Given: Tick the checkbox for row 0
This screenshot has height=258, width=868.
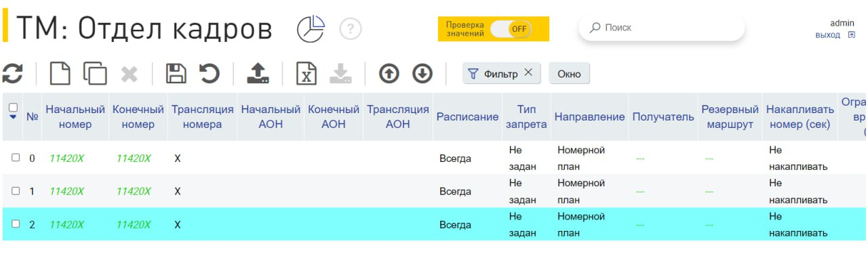Looking at the screenshot, I should pyautogui.click(x=16, y=157).
